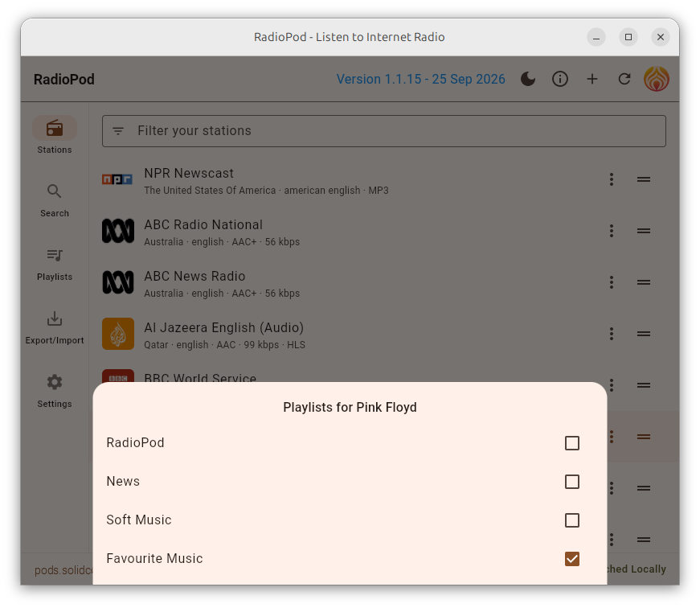Image resolution: width=700 pixels, height=608 pixels.
Task: Toggle dark mode moon icon
Action: 528,79
